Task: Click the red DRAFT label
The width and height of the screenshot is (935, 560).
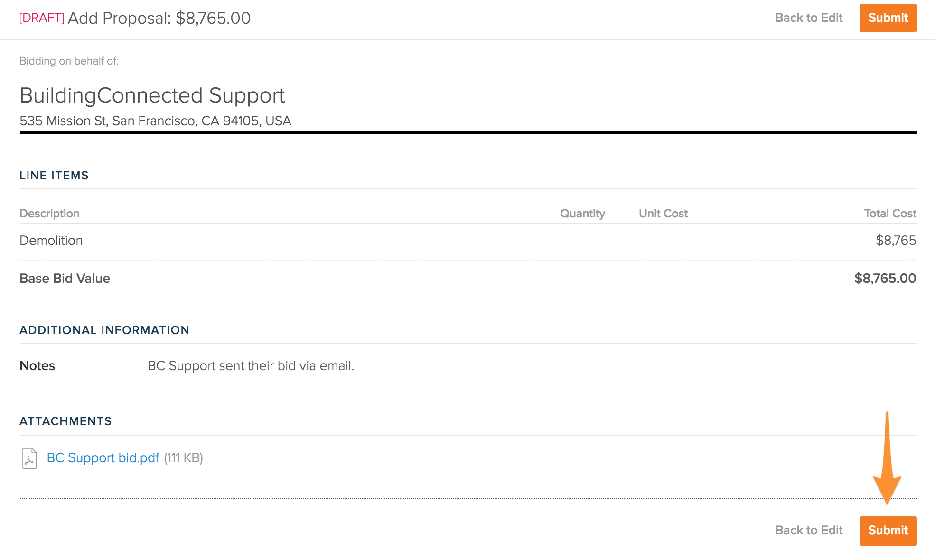Action: [42, 18]
